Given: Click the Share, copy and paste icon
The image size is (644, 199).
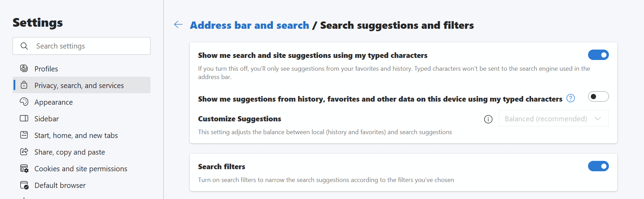Looking at the screenshot, I should click(x=24, y=152).
